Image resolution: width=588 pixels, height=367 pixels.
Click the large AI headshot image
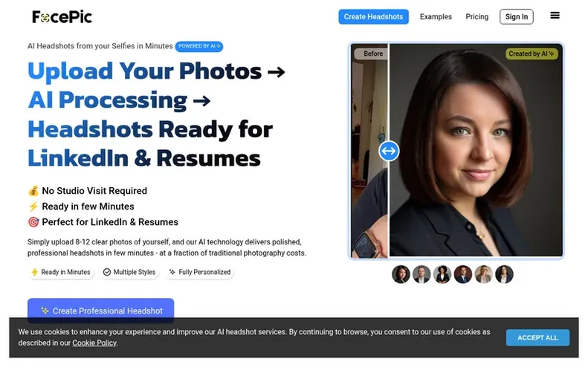476,150
